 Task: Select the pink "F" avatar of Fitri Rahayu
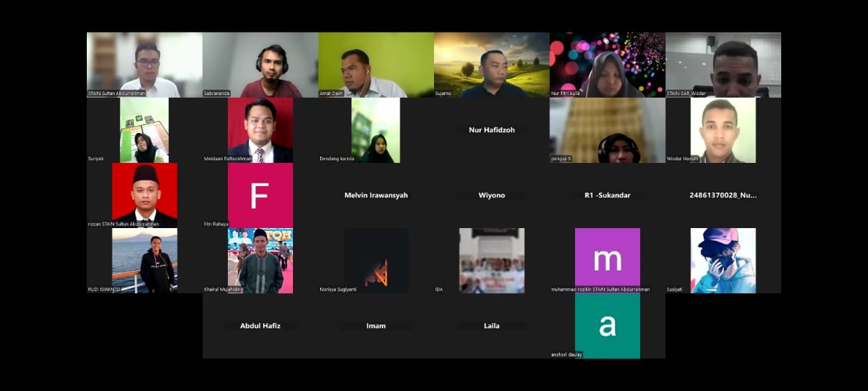pyautogui.click(x=260, y=195)
